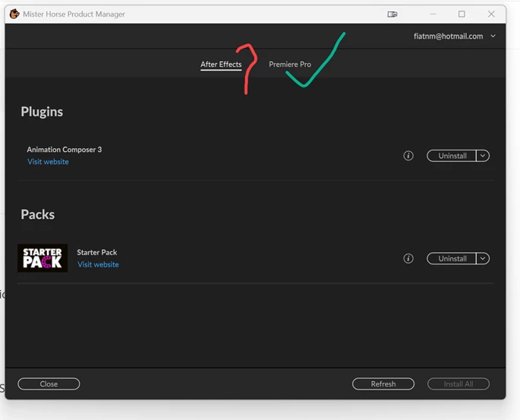Click the toolbar icon beside the minimize button
This screenshot has width=520, height=420.
392,14
